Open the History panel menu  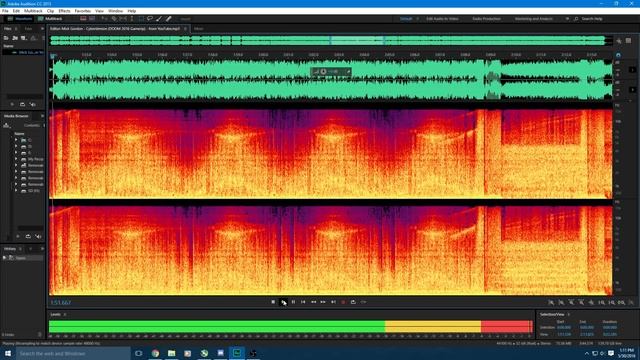tap(20, 249)
